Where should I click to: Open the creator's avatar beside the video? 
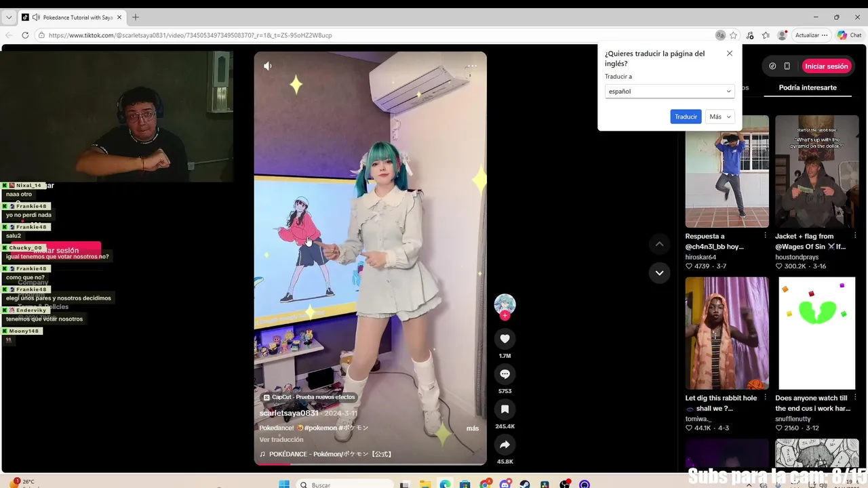[505, 304]
